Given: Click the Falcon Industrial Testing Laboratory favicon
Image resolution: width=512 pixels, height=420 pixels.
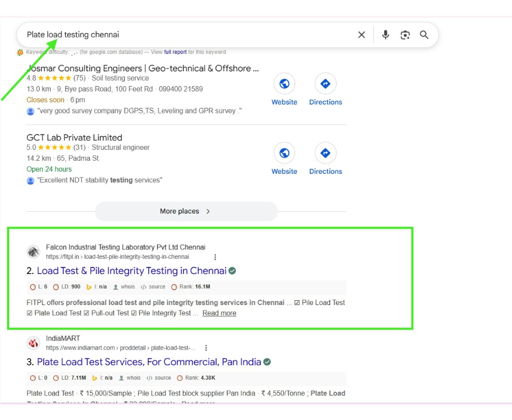Looking at the screenshot, I should (x=33, y=252).
